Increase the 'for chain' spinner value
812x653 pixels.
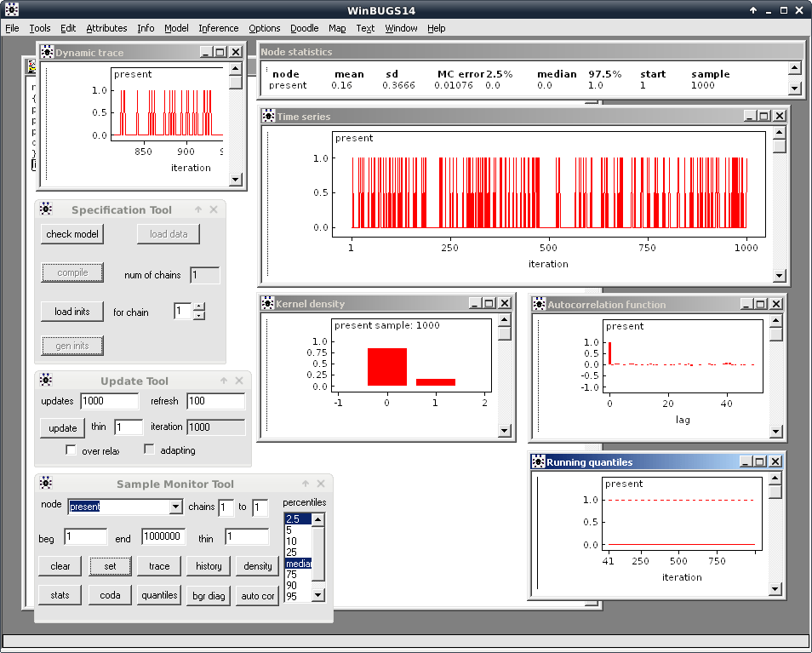click(199, 307)
